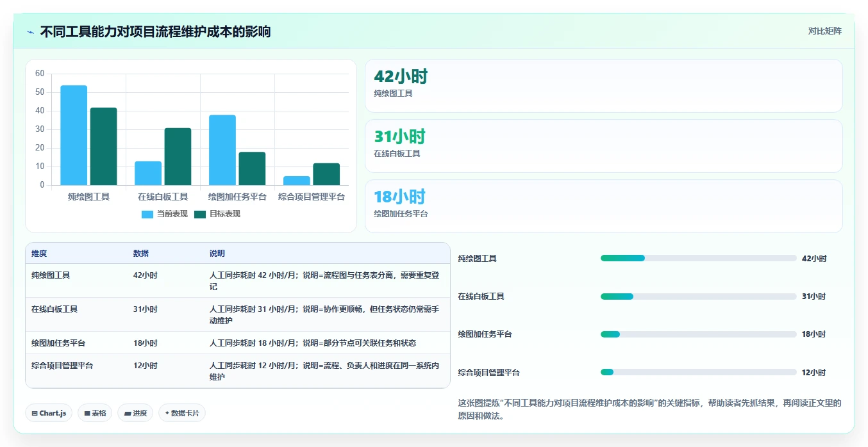
Task: Click the 数据卡片 chip
Action: pyautogui.click(x=182, y=413)
